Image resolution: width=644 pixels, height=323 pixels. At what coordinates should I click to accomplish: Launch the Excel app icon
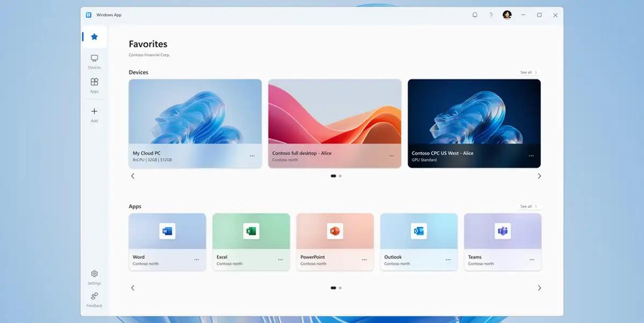click(x=251, y=232)
